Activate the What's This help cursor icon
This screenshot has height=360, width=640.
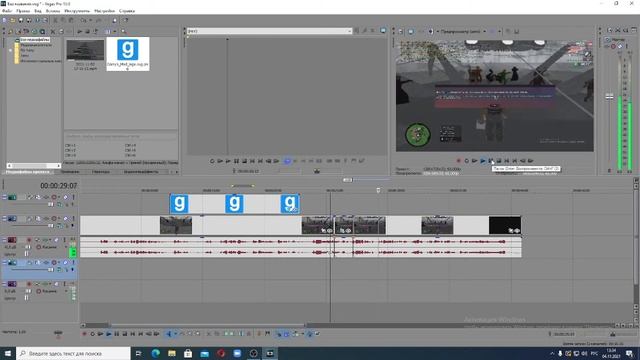126,20
